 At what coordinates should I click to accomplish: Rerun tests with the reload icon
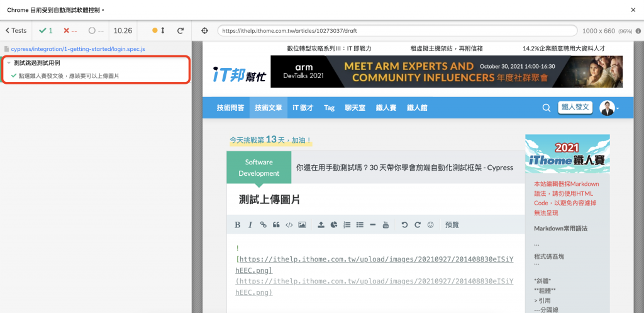click(x=180, y=30)
